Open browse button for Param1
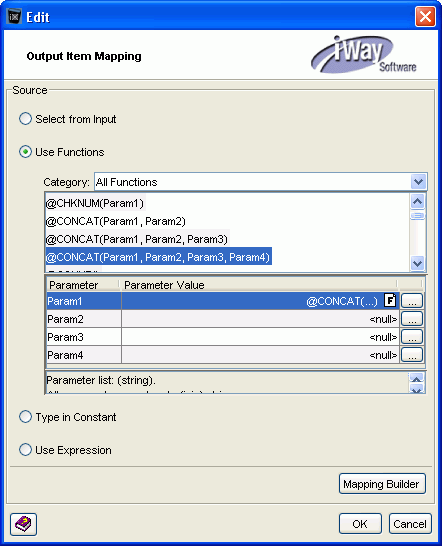The width and height of the screenshot is (442, 546). pyautogui.click(x=412, y=301)
